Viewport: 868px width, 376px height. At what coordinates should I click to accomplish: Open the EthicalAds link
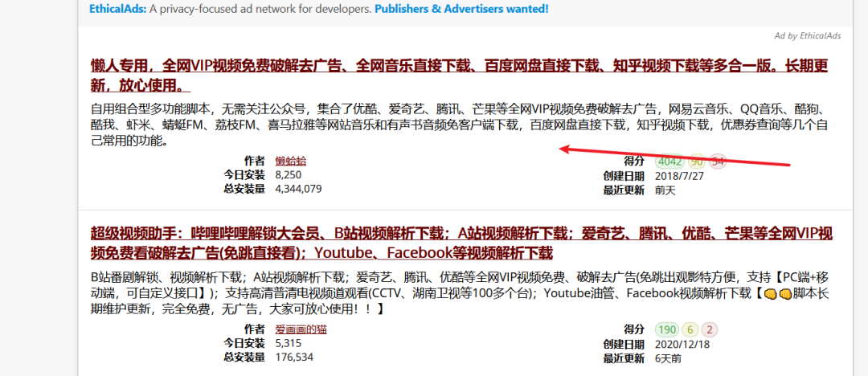click(x=117, y=9)
